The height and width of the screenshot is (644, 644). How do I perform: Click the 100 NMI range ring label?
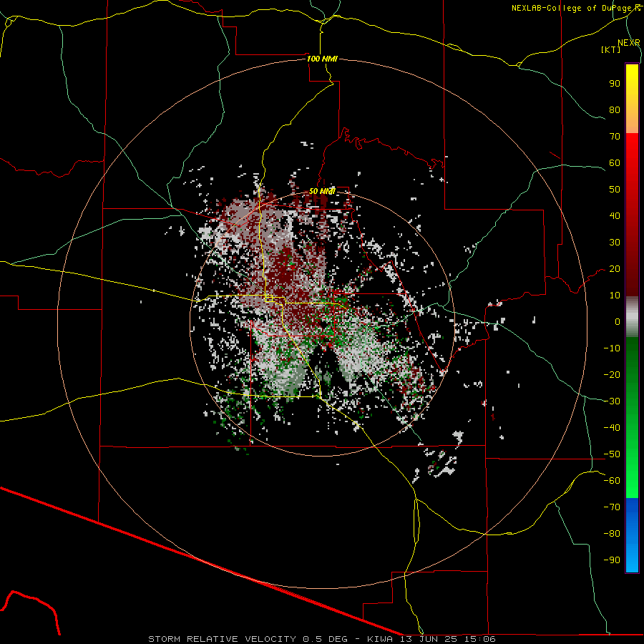tap(322, 59)
